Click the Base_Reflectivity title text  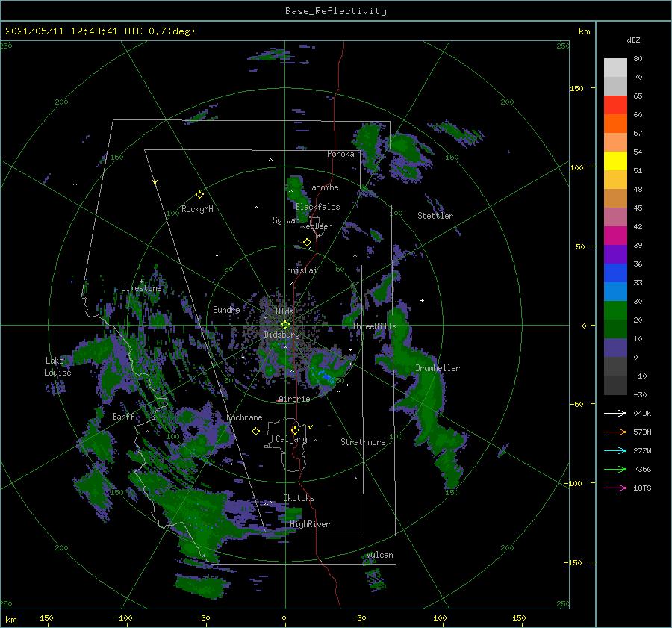(335, 11)
